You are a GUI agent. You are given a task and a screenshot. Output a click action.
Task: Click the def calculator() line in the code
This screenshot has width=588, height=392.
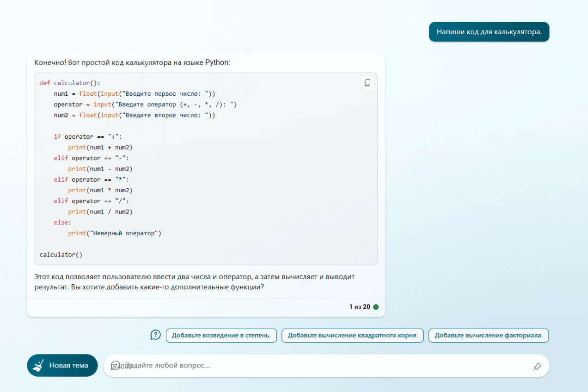[69, 83]
